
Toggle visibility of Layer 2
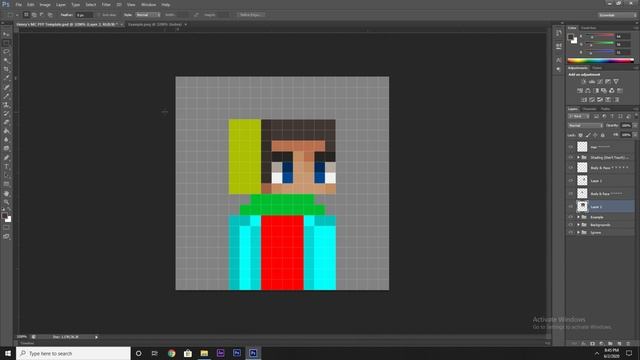(x=571, y=180)
